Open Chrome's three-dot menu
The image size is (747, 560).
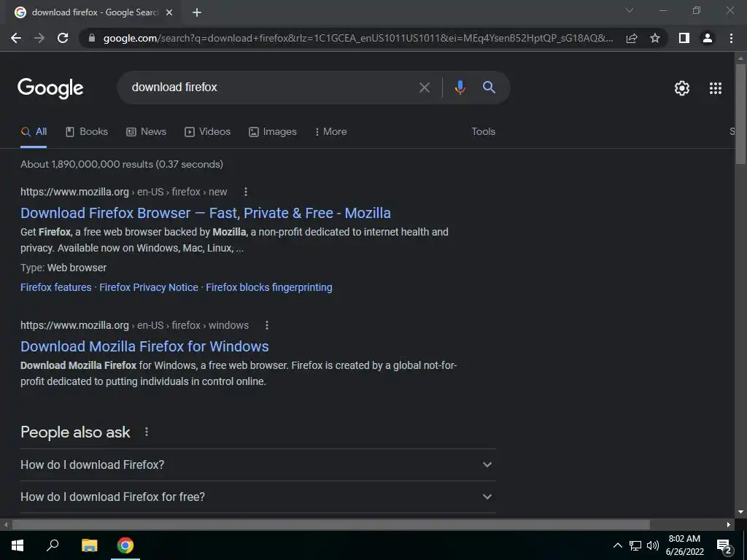tap(731, 38)
